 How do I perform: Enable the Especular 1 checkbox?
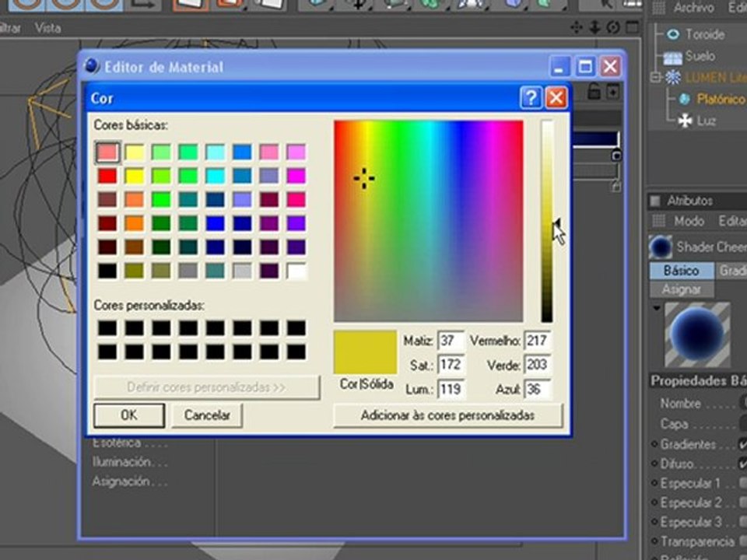point(742,483)
